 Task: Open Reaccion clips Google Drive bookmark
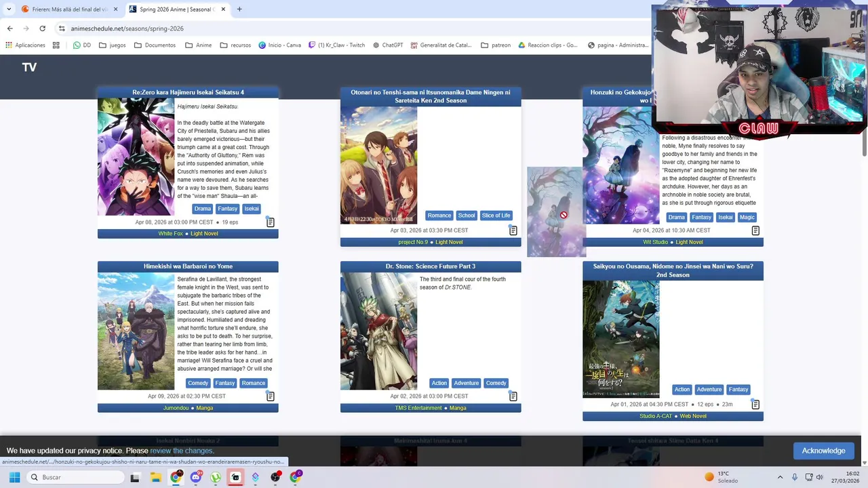pos(548,45)
